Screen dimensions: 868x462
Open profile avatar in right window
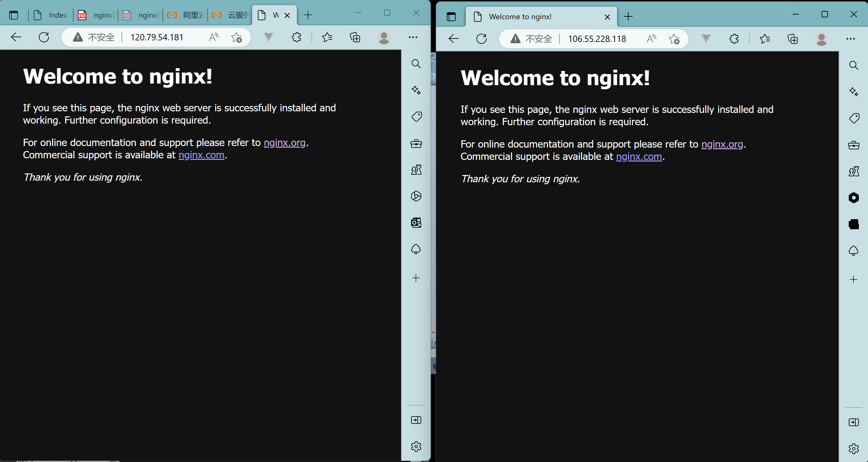pyautogui.click(x=822, y=39)
